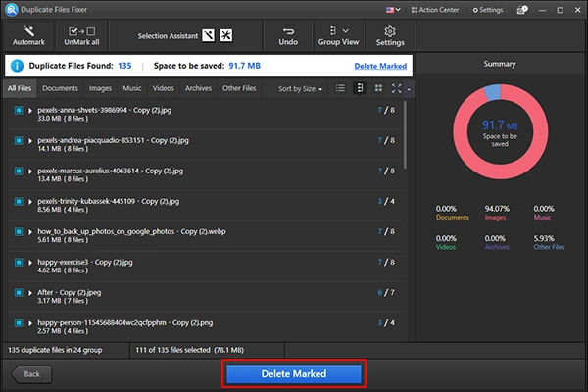
Task: Go Back with the Back button
Action: 31,374
